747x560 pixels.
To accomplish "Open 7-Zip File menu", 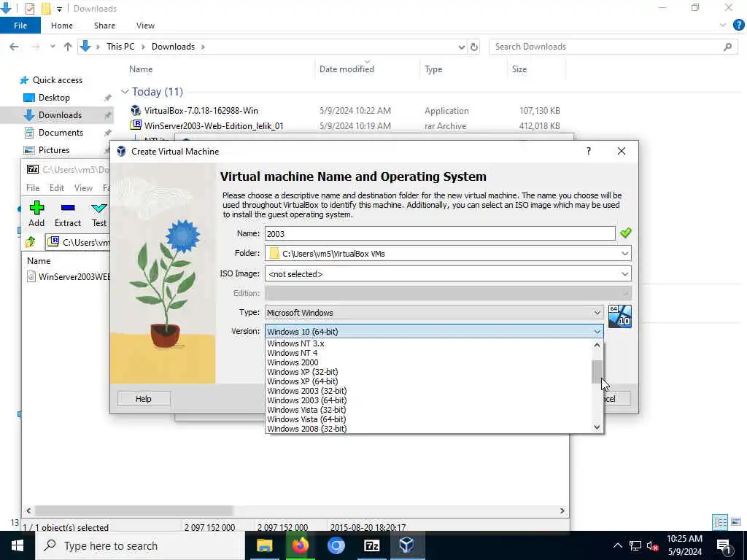I will 33,187.
